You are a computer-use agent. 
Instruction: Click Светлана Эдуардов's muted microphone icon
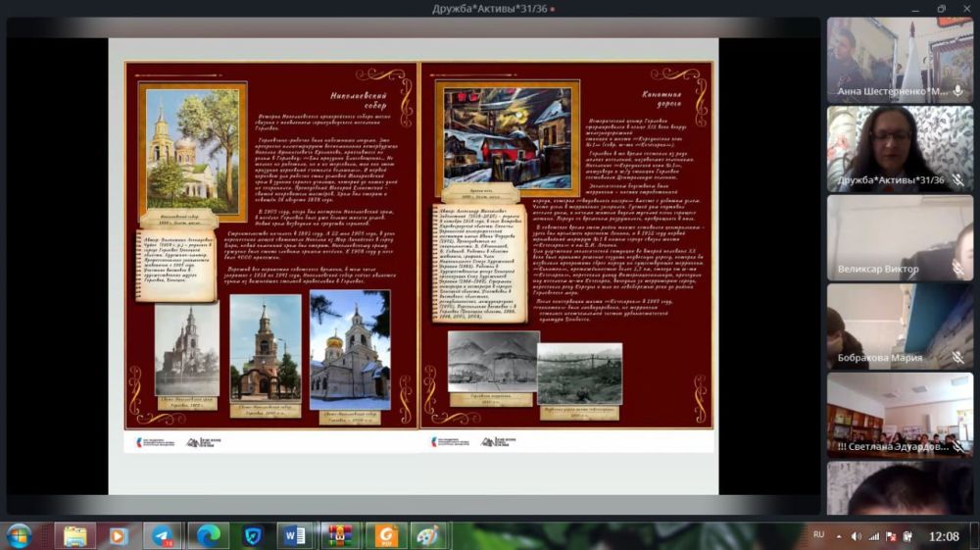point(958,446)
